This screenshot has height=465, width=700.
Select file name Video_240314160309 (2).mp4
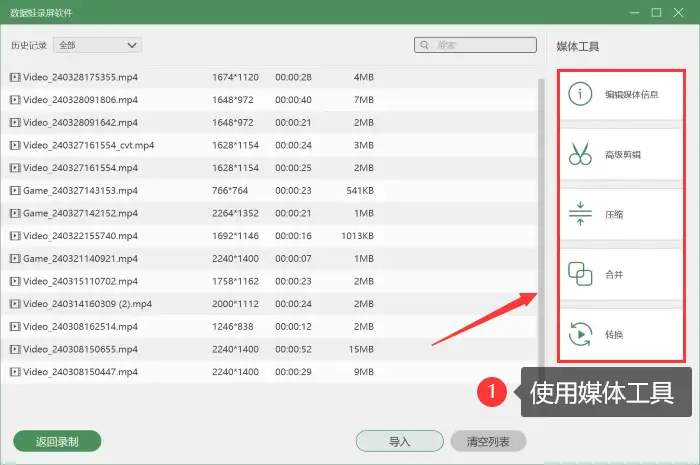pos(88,304)
